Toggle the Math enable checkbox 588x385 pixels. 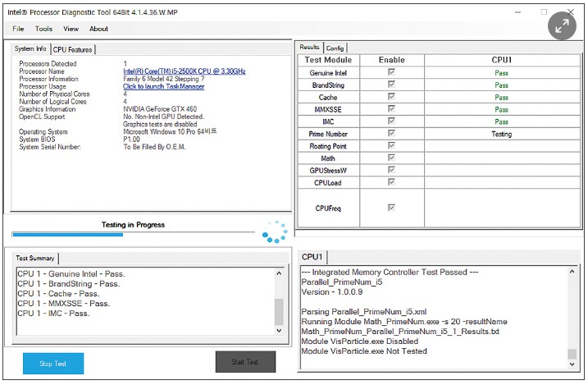(x=391, y=158)
